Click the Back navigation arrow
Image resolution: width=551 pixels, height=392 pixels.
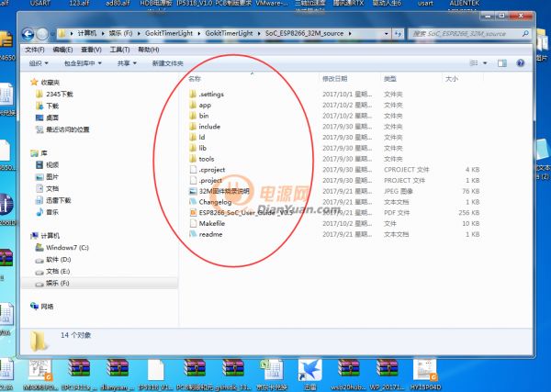(28, 34)
